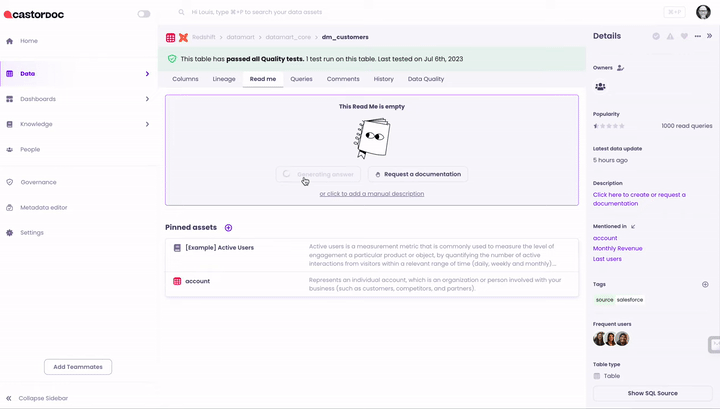Toggle the switch beside the CastorDoc logo
The image size is (720, 409).
click(x=144, y=14)
